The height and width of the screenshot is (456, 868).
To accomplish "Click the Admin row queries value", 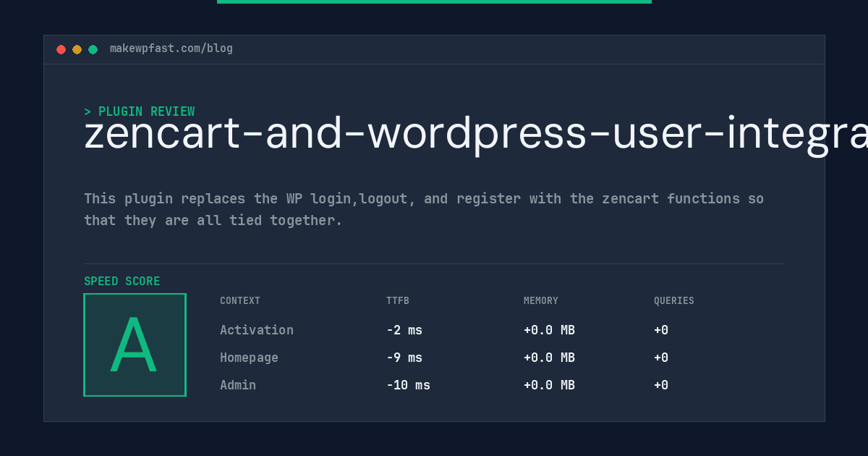I will [661, 385].
